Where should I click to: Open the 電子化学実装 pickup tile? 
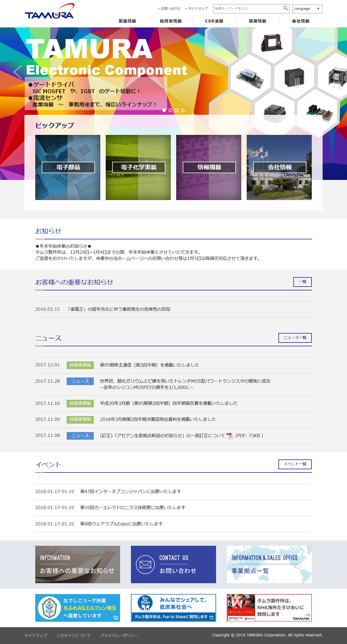coord(138,167)
